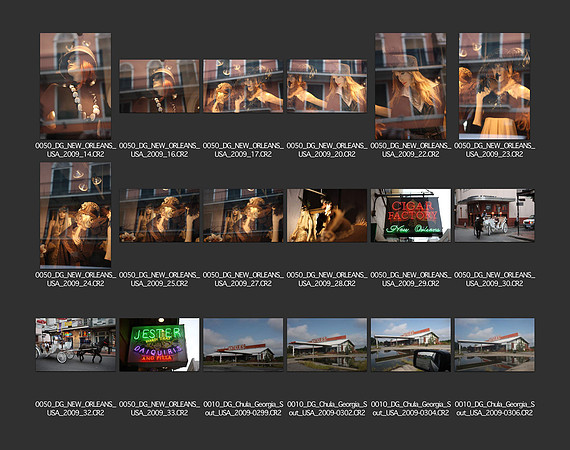Click file name label out_USA_2009-0306.CR2
570x450 pixels.
pyautogui.click(x=494, y=409)
